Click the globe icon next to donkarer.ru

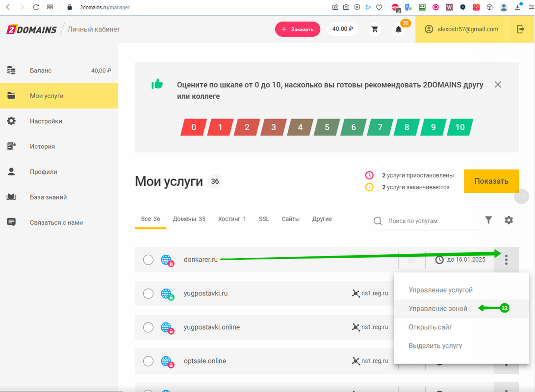click(x=167, y=260)
